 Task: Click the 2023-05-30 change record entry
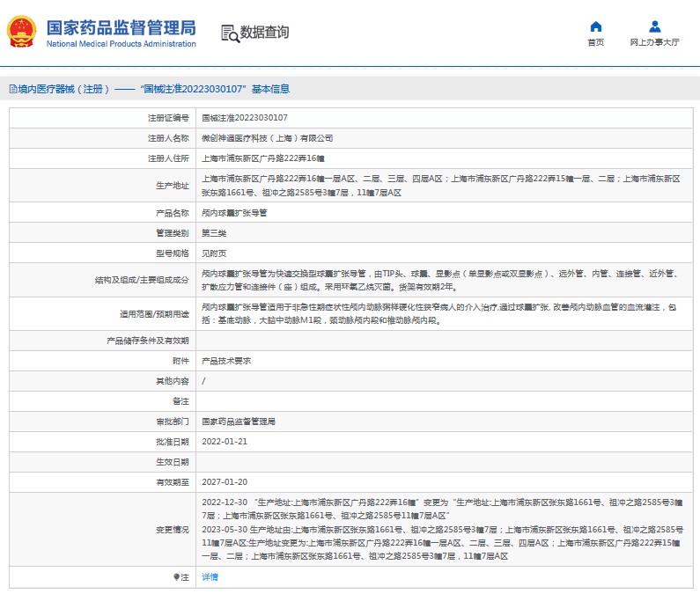tap(442, 543)
